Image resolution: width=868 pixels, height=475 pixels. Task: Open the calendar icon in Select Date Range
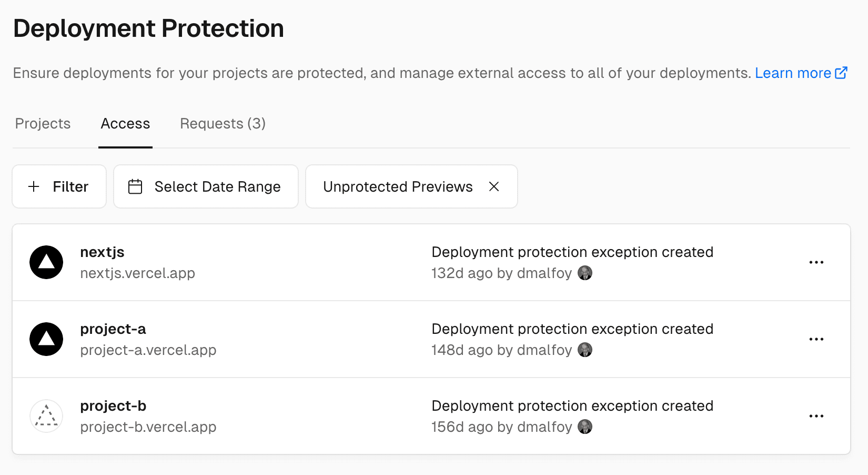pyautogui.click(x=136, y=186)
